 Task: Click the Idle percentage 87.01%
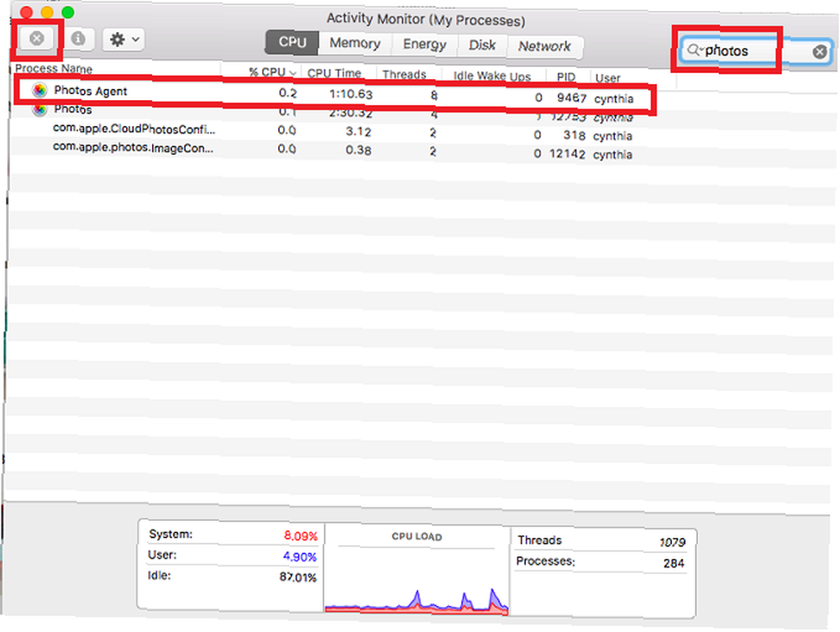pyautogui.click(x=298, y=577)
